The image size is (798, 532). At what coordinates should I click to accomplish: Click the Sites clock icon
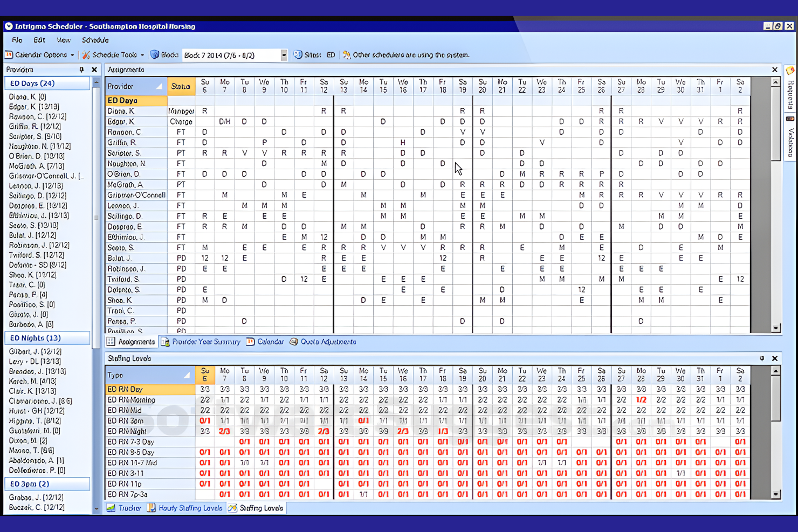coord(298,54)
